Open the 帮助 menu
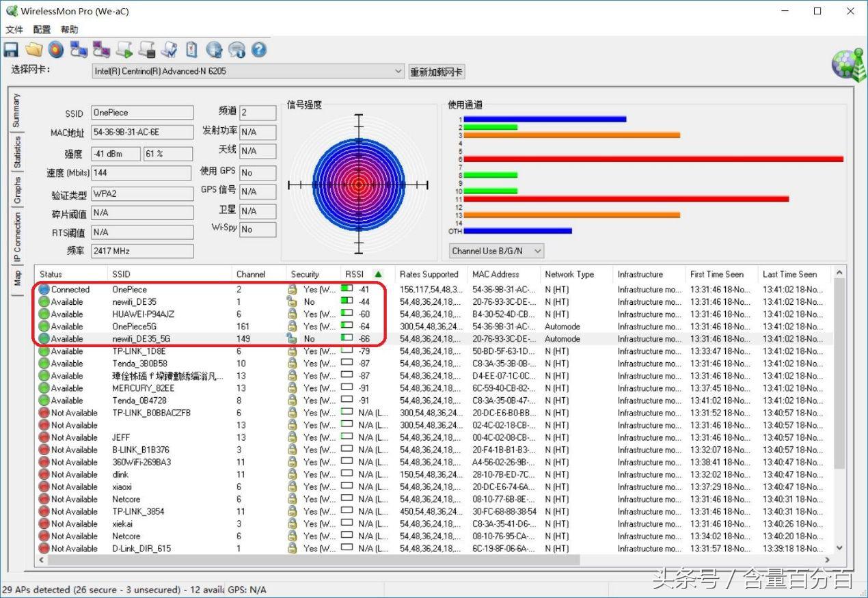Screen dimensions: 868x598 click(x=69, y=29)
